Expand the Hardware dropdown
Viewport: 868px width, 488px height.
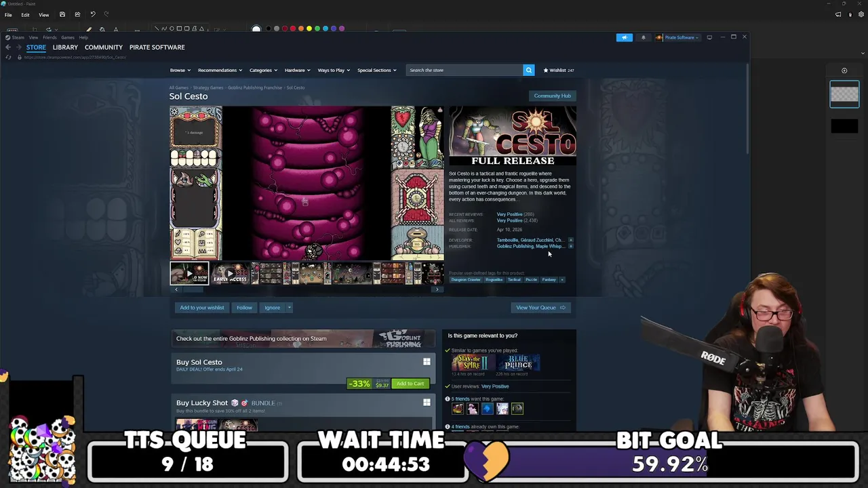[297, 70]
